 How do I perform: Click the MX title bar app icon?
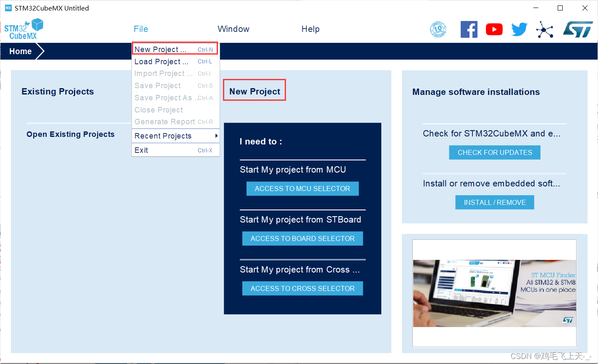[x=8, y=8]
